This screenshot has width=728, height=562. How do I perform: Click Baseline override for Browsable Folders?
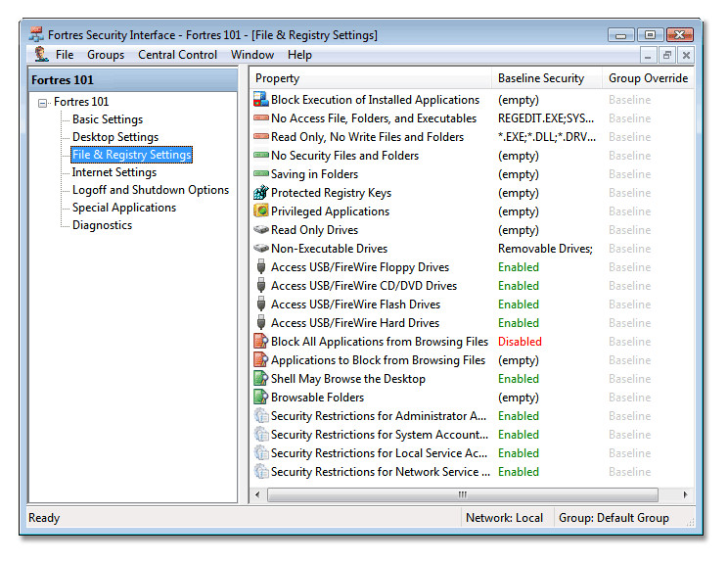coord(629,398)
